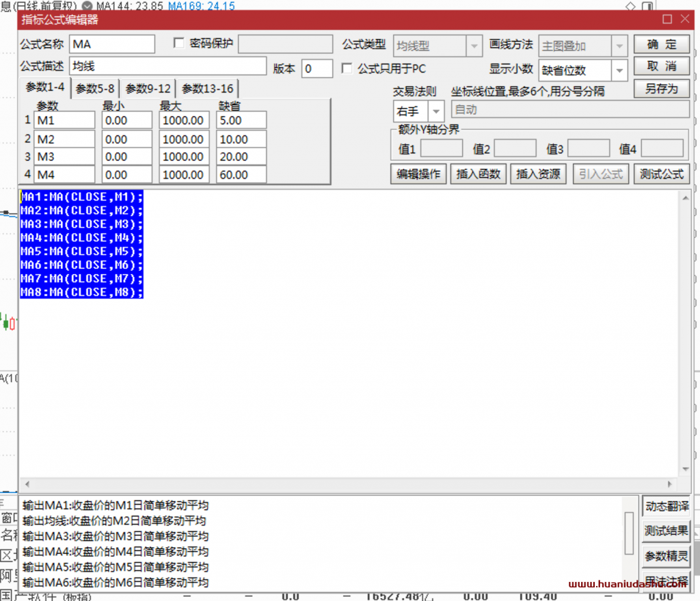Click M4 default value 60.00
Viewport: 700px width, 601px height.
pos(241,174)
